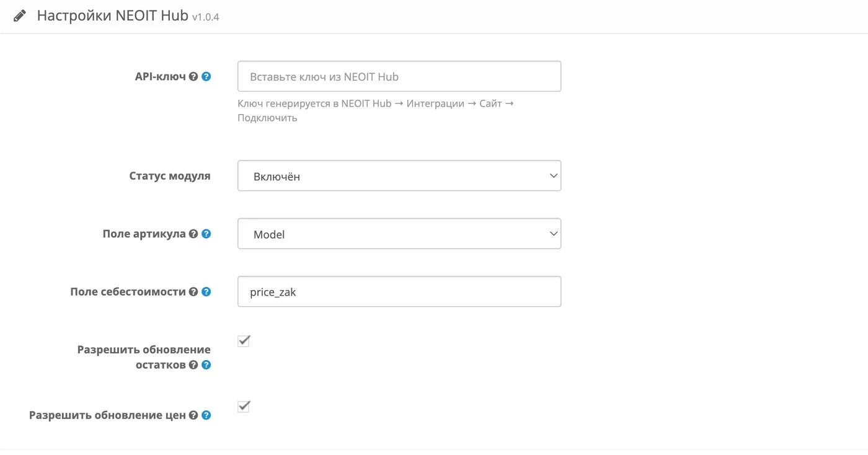Click the dark question icon after остатков
This screenshot has height=455, width=868.
pos(193,365)
